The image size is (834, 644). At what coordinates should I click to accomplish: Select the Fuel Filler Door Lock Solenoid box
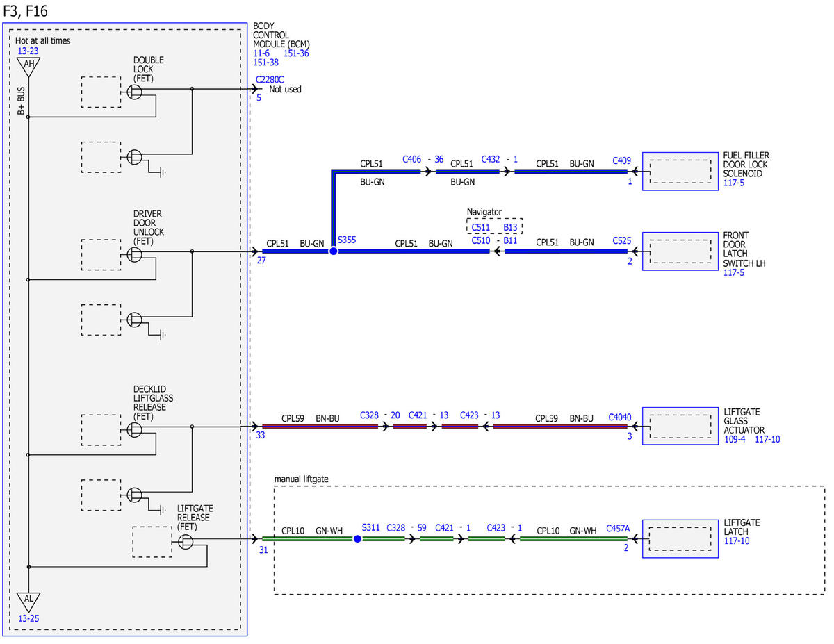680,171
